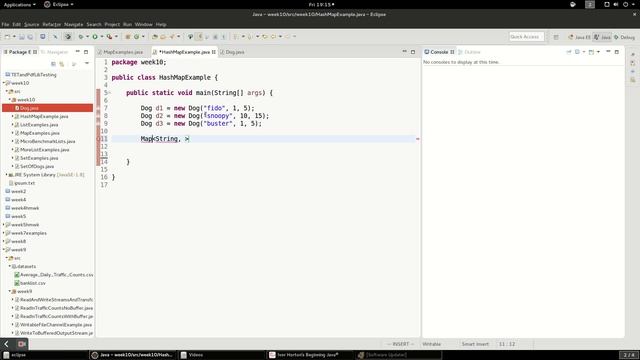Click the Run External Tools icon
Screen dimensions: 640x360
coord(109,37)
